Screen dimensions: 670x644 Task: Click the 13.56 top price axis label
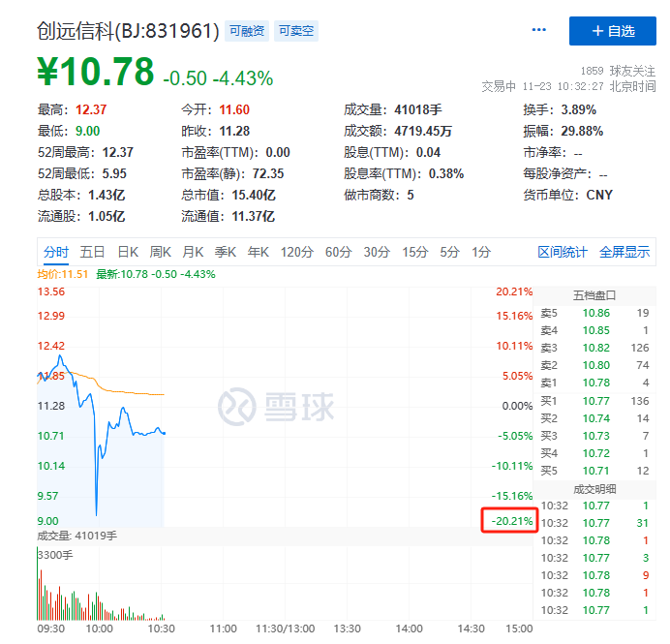pos(51,291)
